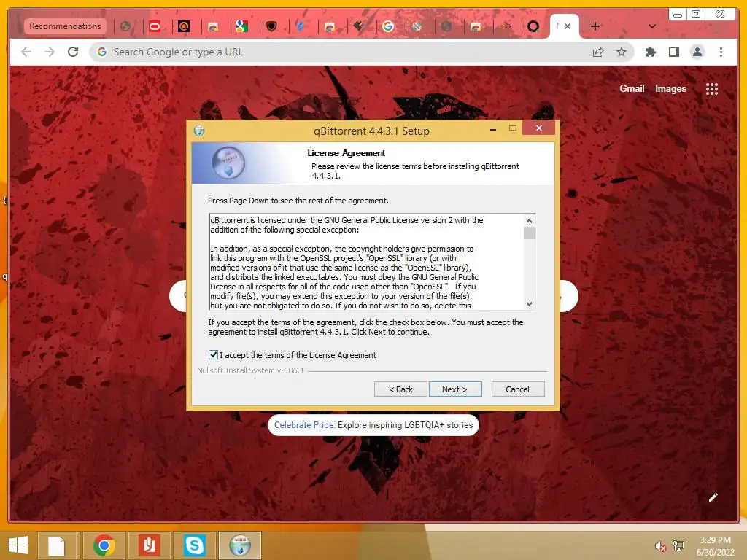Maximize the qBittorrent Setup dialog
This screenshot has height=560, width=747.
point(513,128)
